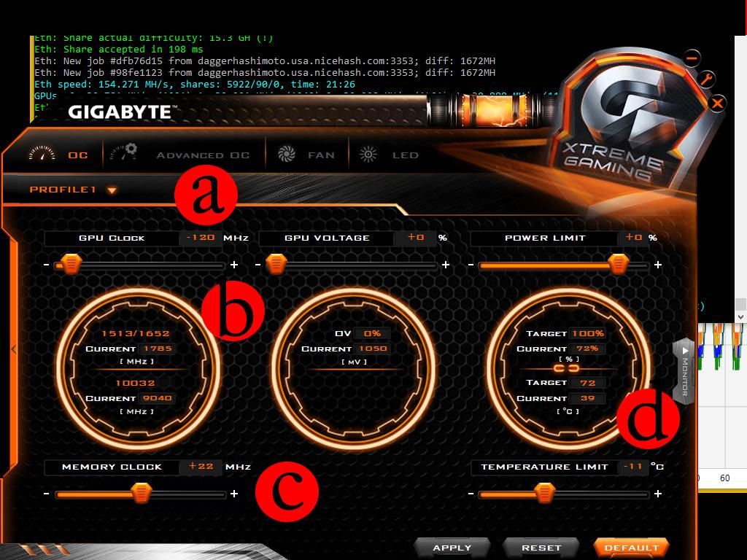Open settings via the wrench icon
This screenshot has width=747, height=560.
pos(707,78)
